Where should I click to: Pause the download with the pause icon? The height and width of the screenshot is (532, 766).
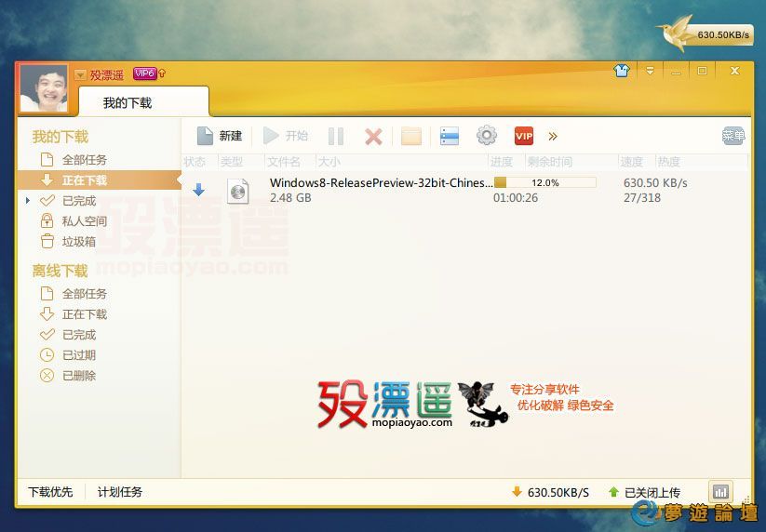[x=336, y=137]
